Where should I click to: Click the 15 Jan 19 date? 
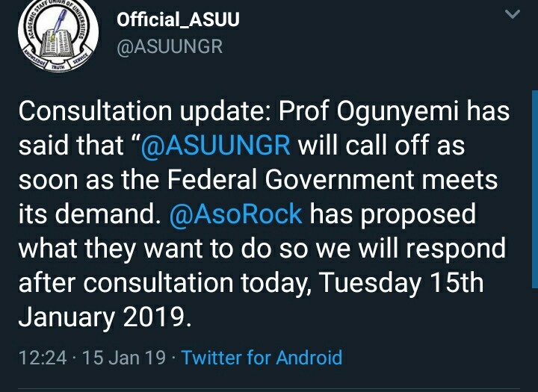(124, 358)
